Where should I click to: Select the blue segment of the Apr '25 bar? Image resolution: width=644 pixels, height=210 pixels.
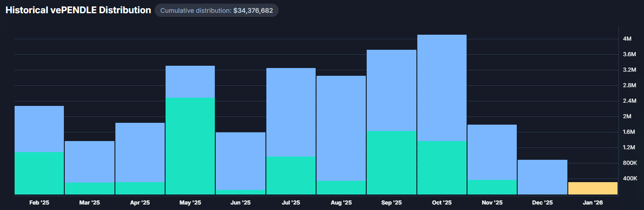point(140,152)
